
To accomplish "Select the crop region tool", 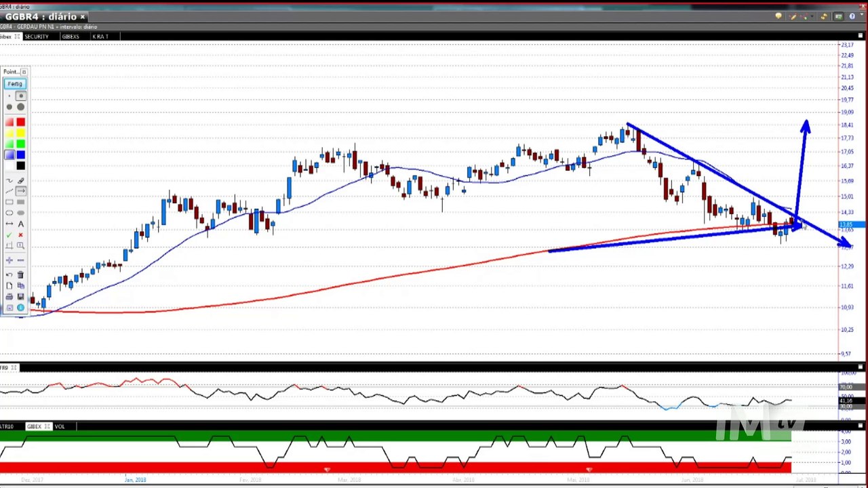I will point(9,245).
